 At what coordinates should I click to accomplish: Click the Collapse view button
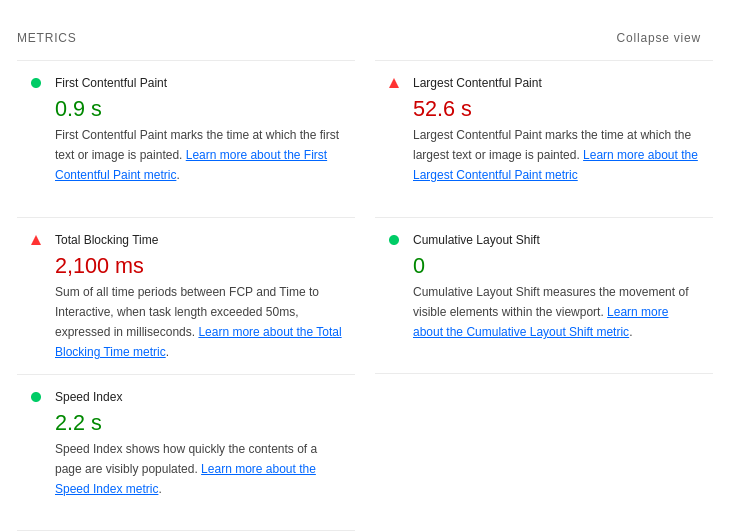[x=658, y=38]
